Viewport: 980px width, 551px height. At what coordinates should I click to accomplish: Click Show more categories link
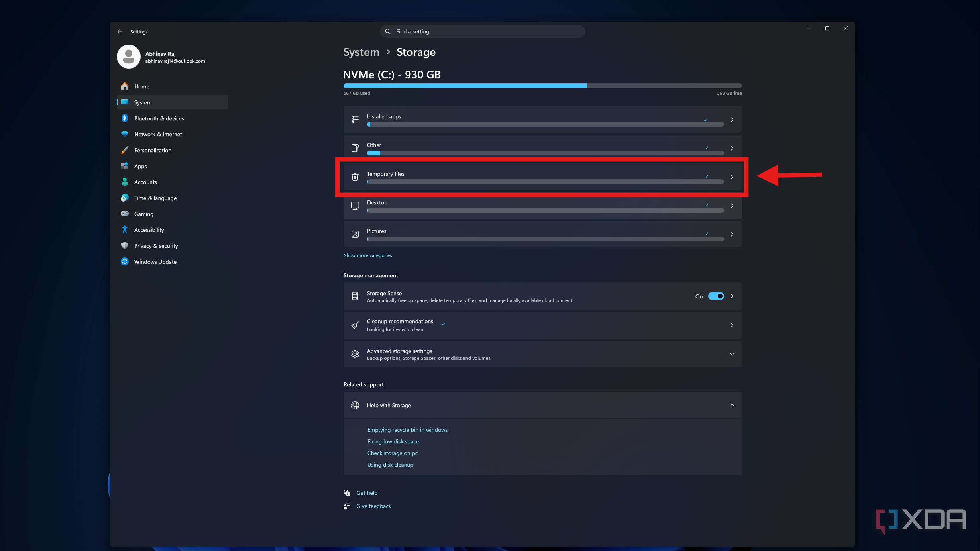coord(368,255)
